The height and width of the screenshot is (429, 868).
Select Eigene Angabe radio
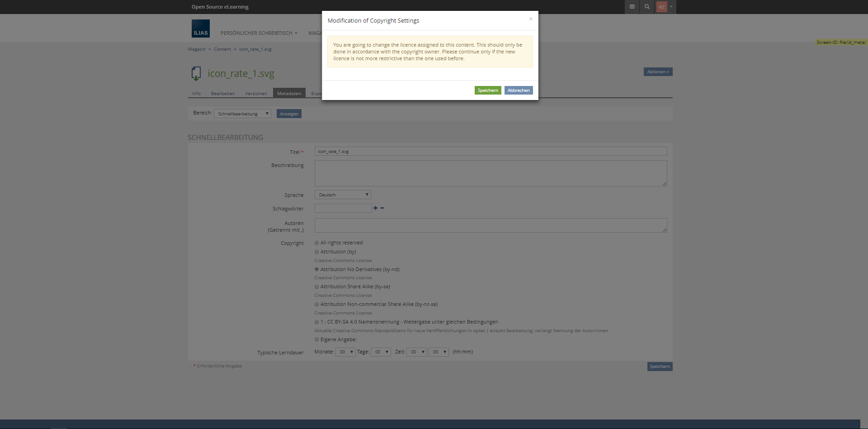pyautogui.click(x=316, y=339)
